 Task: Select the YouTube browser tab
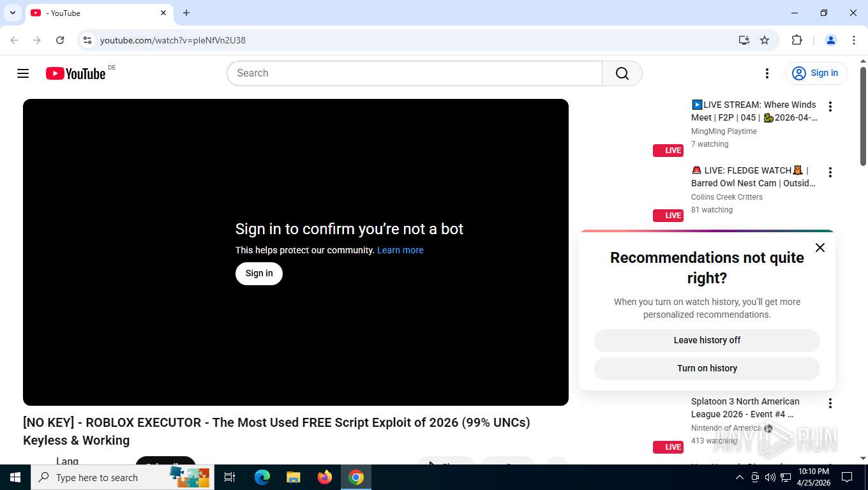[x=99, y=13]
